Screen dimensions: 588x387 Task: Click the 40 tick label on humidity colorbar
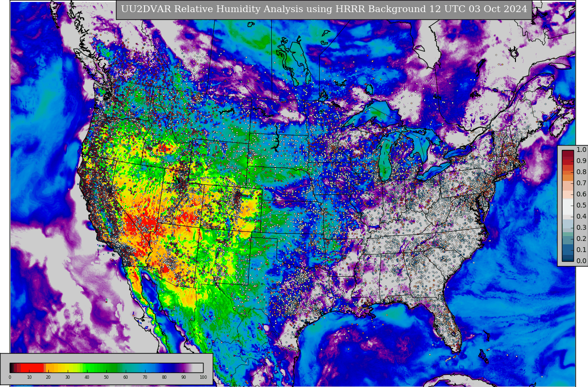(x=87, y=377)
